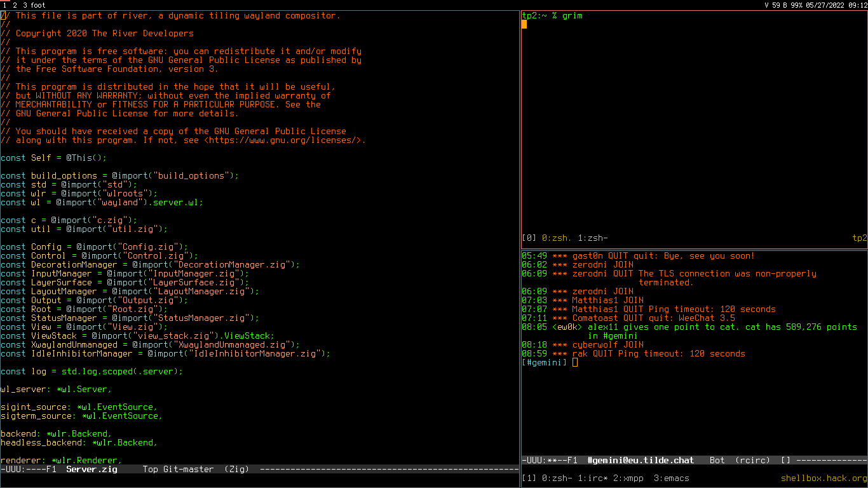Click the volume V 59 status indicator
This screenshot has height=488, width=868.
point(771,4)
